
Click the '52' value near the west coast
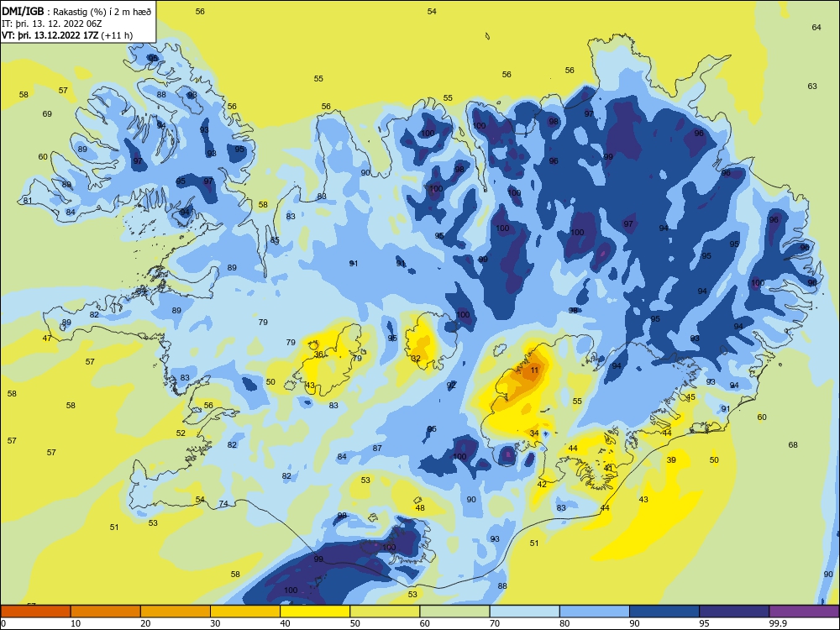[181, 433]
